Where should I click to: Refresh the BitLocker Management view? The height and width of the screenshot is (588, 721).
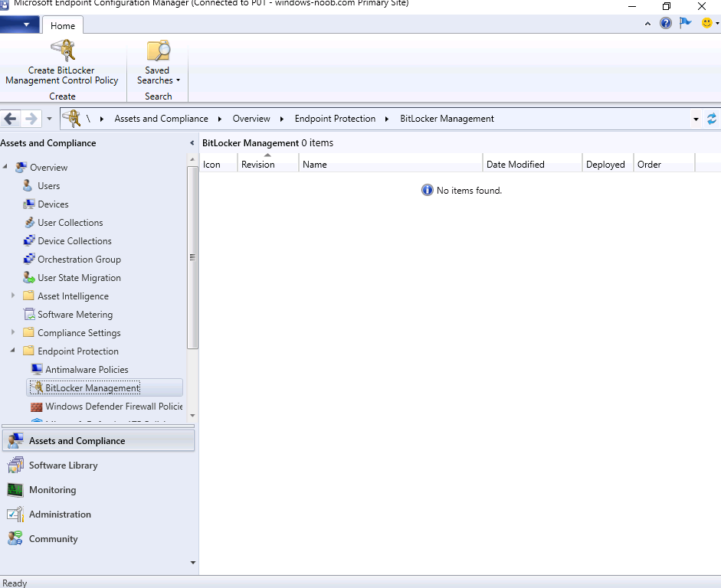coord(711,119)
